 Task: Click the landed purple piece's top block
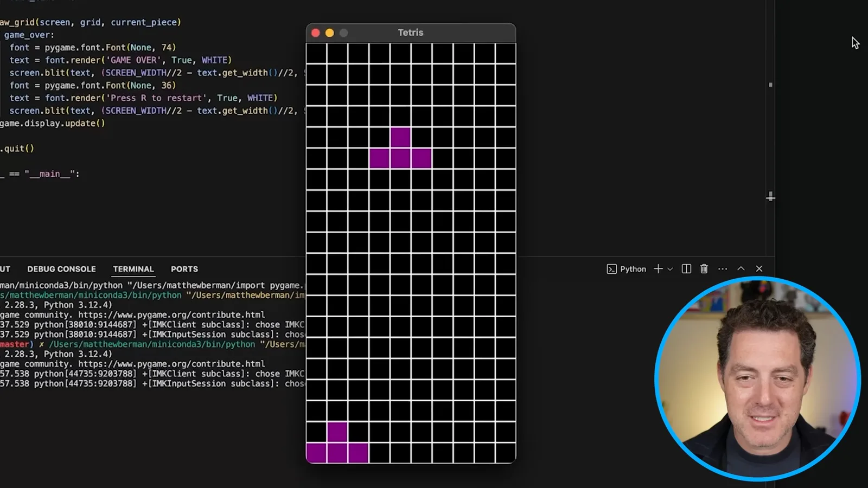tap(337, 432)
